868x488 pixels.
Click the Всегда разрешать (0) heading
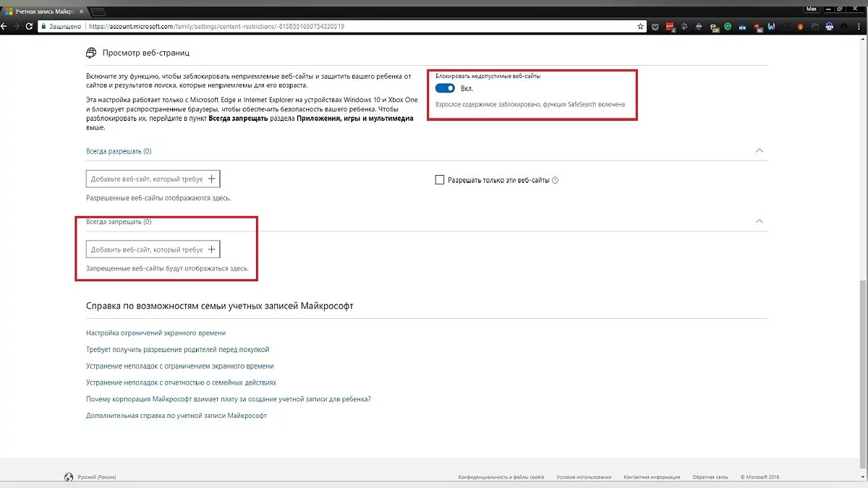[x=119, y=151]
